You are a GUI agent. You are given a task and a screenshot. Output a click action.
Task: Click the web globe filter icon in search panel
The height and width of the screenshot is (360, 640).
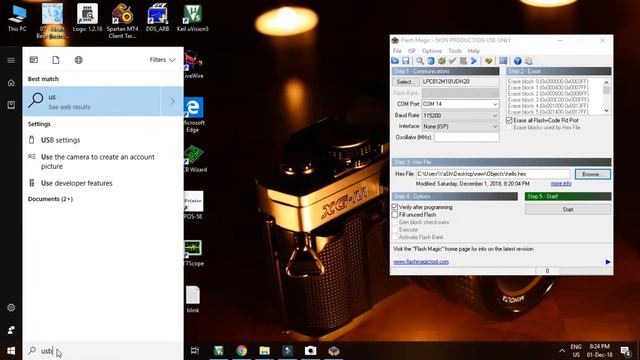point(78,60)
